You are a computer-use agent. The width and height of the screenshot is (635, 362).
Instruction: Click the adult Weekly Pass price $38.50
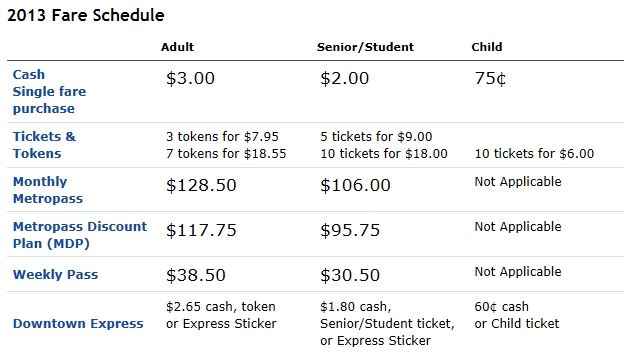click(196, 275)
